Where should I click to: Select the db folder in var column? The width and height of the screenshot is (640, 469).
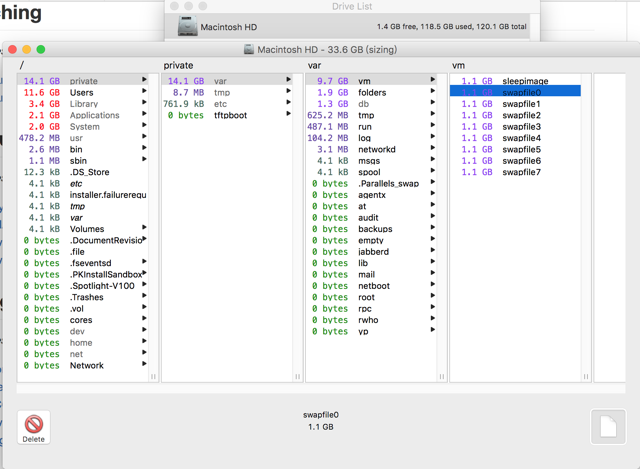[x=371, y=104]
